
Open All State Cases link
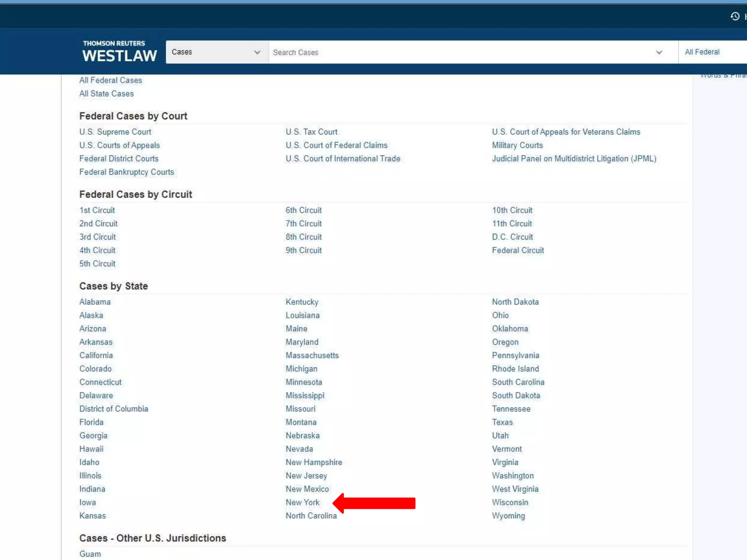pyautogui.click(x=107, y=94)
